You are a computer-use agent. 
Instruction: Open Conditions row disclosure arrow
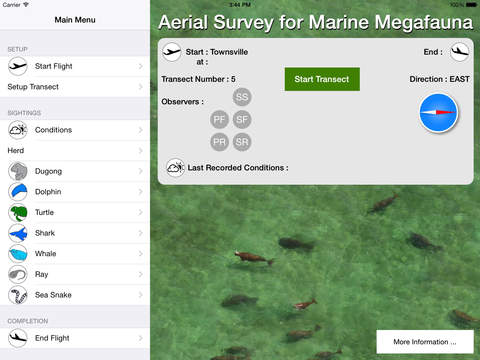141,130
